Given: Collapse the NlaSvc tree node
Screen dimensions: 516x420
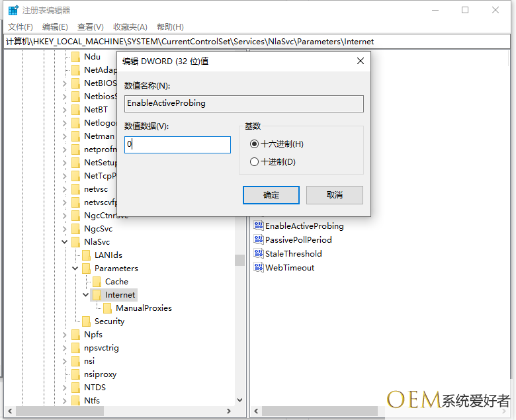Looking at the screenshot, I should click(x=65, y=242).
